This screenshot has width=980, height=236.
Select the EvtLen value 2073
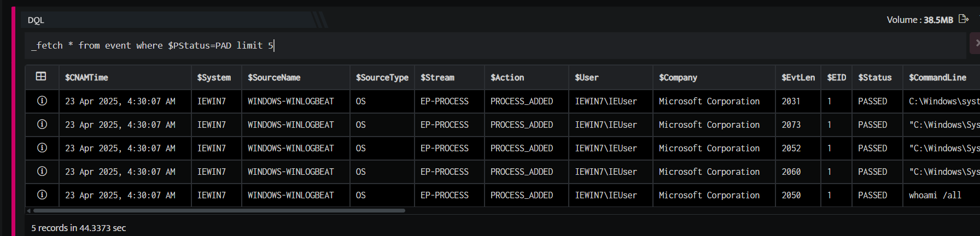(791, 125)
